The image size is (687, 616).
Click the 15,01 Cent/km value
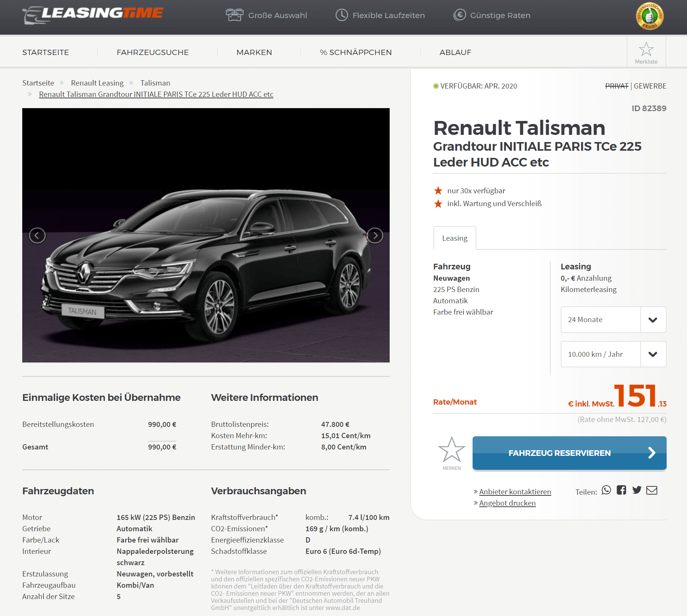[x=346, y=436]
